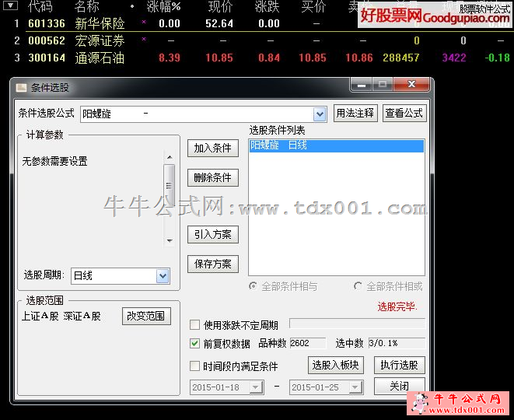
Task: Open the triangle menu beside 代码 header
Action: tap(12, 7)
